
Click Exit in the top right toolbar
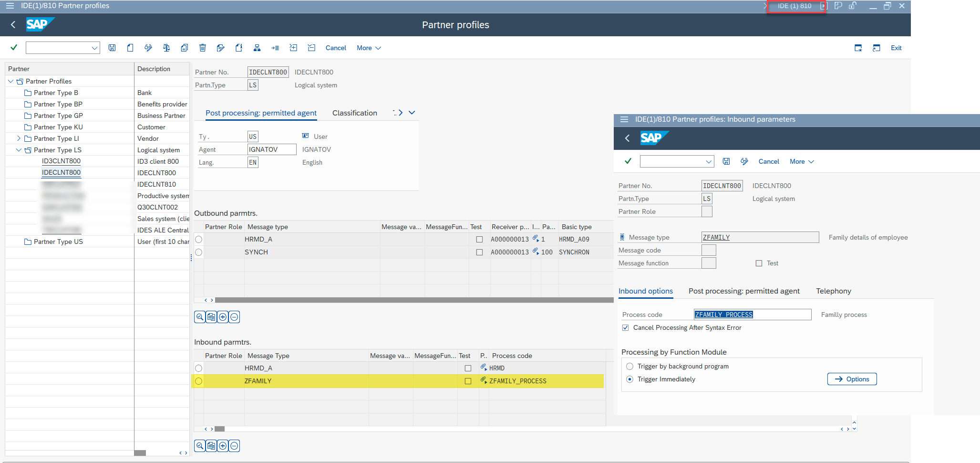(896, 48)
